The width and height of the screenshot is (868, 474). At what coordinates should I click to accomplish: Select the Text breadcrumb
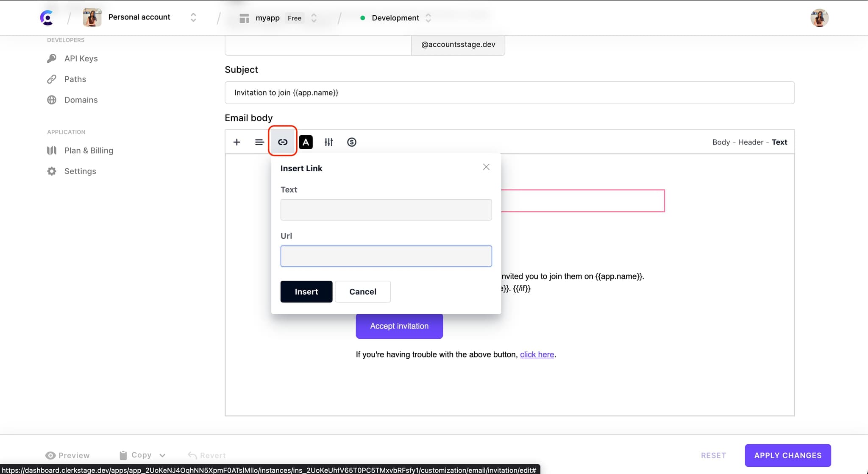click(779, 142)
